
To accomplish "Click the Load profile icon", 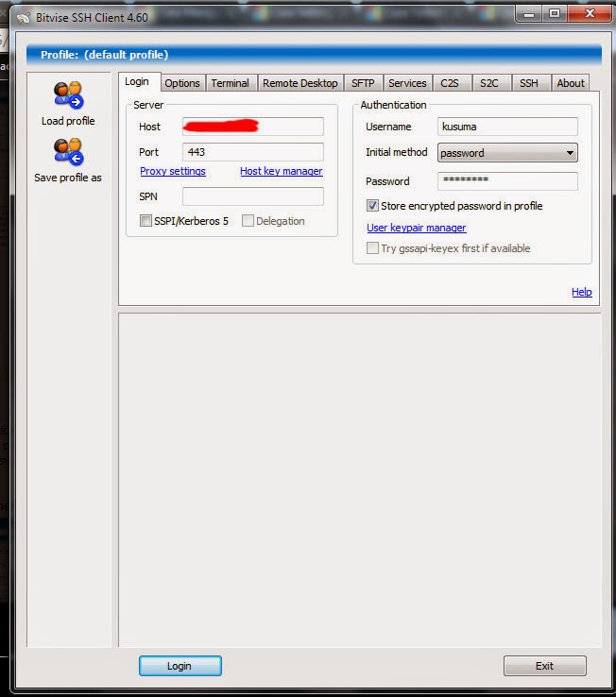I will (68, 95).
